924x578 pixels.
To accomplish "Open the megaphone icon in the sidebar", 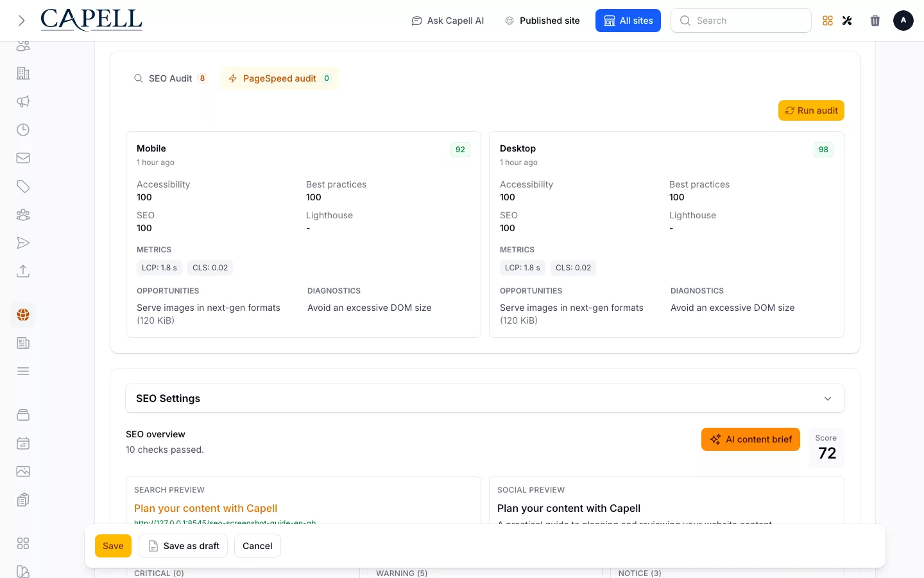I will tap(23, 101).
